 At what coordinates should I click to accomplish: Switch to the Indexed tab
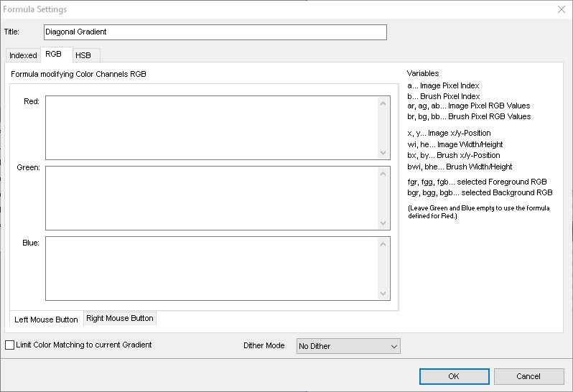23,55
